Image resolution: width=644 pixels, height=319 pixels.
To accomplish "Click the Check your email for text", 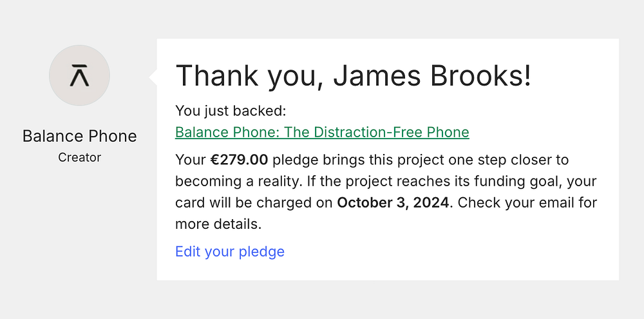I will (527, 203).
